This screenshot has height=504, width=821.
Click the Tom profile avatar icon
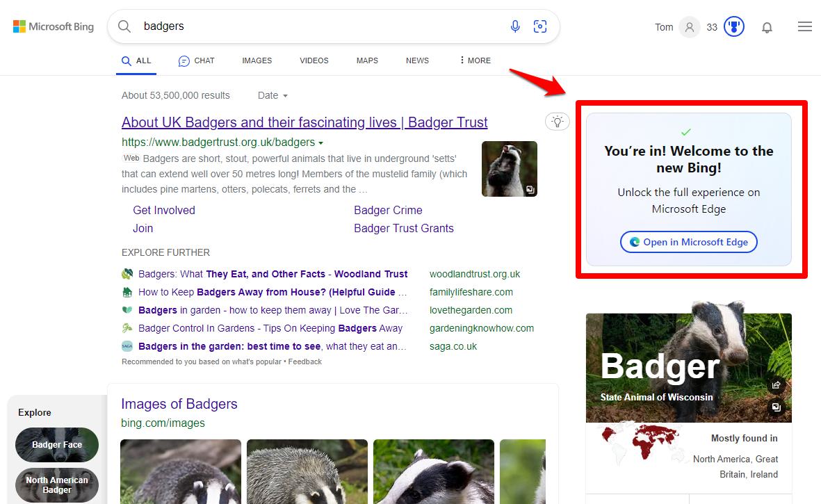(x=689, y=27)
